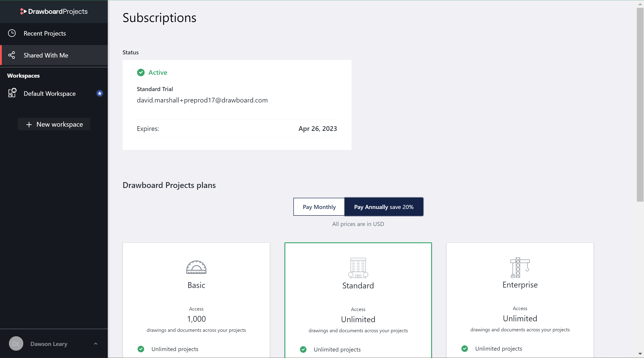Click the Basic plan Unlimited projects checkmark
The height and width of the screenshot is (358, 644).
coord(141,349)
